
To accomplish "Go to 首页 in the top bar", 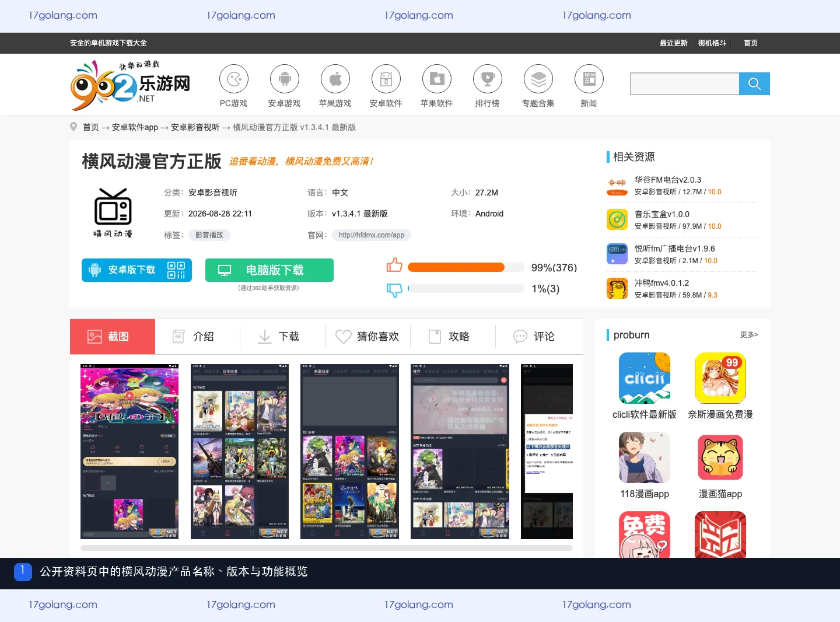I will point(751,43).
